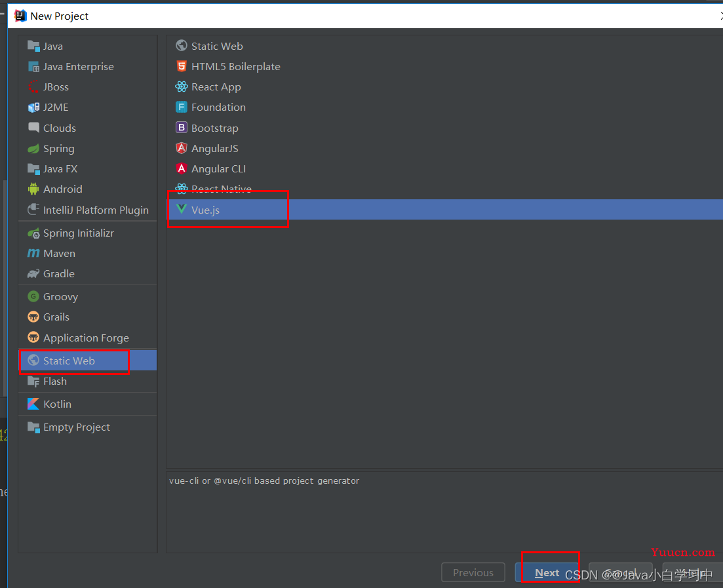This screenshot has height=588, width=723.
Task: Choose the IntelliJ Platform Plugin icon
Action: tap(33, 210)
